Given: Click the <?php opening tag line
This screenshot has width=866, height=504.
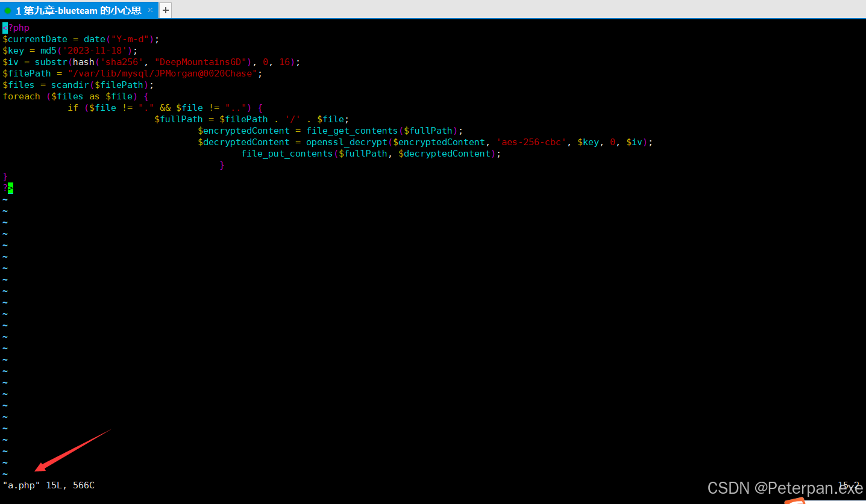Looking at the screenshot, I should (x=16, y=28).
